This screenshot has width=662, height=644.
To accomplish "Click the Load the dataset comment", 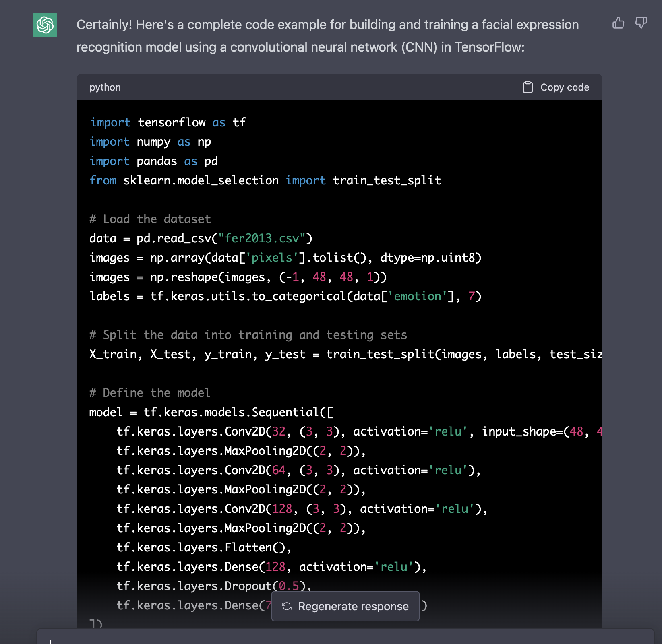I will click(150, 219).
